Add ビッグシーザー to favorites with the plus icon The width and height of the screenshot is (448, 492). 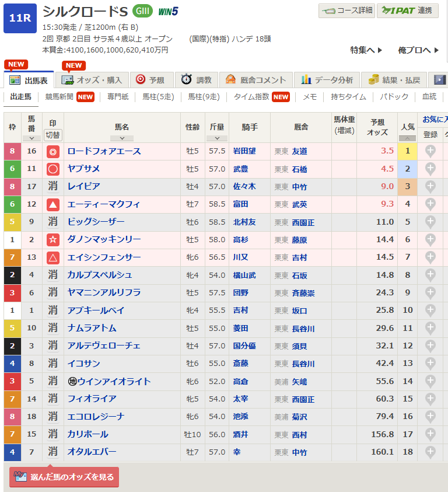[x=430, y=222]
